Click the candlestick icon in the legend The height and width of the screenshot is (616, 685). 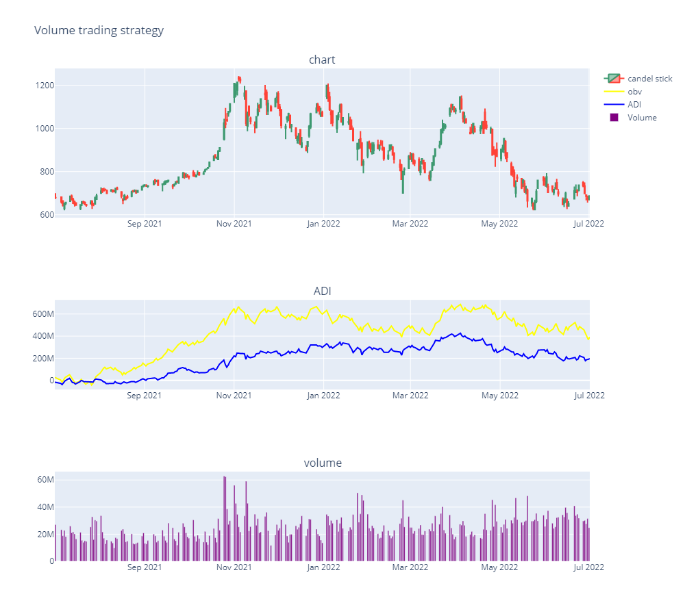pyautogui.click(x=614, y=79)
